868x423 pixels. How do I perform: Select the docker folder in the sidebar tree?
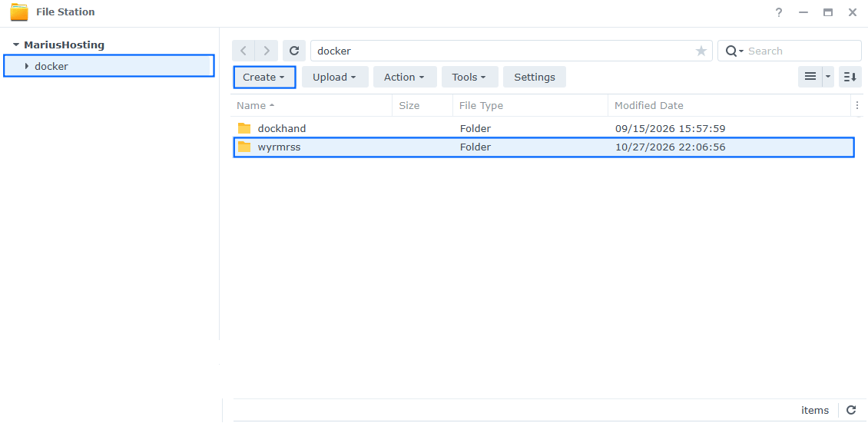tap(108, 66)
